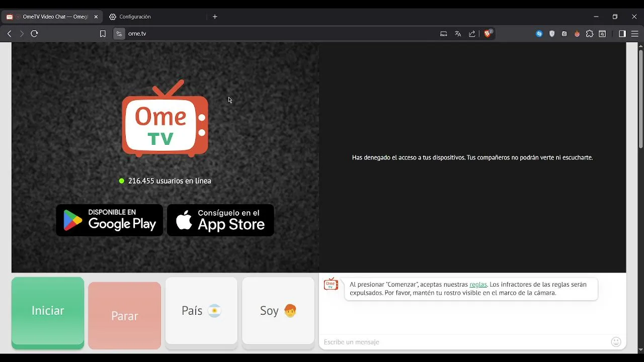Image resolution: width=644 pixels, height=362 pixels.
Task: Open the Soy gender selector
Action: [278, 312]
